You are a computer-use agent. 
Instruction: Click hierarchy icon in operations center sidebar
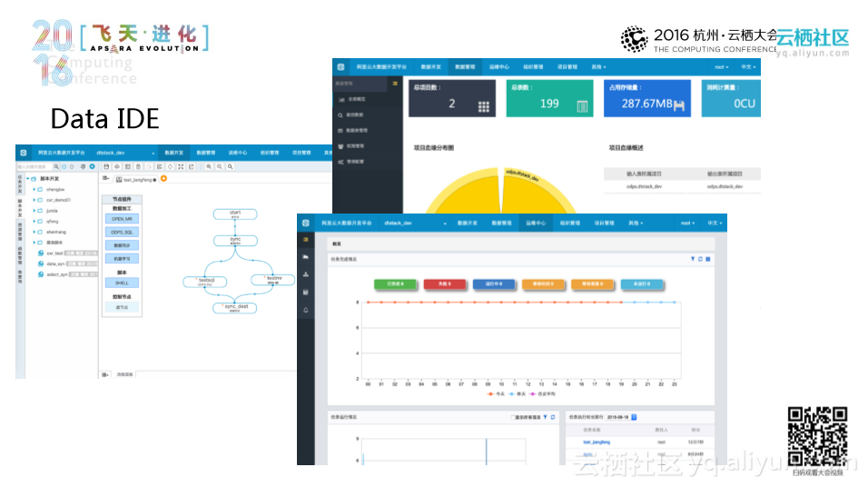point(306,274)
